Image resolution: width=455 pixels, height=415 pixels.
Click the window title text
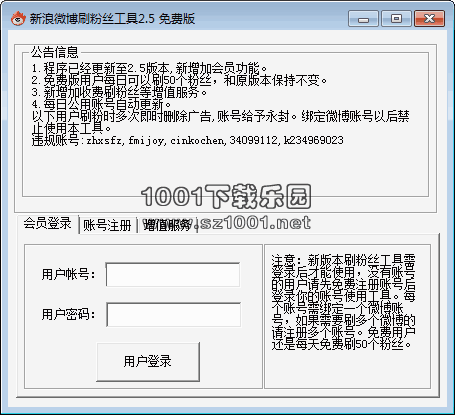click(112, 18)
